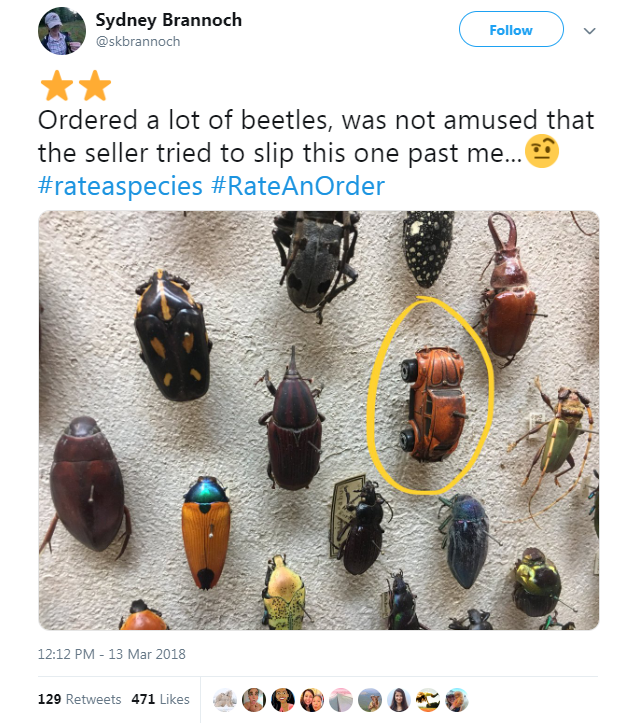Open the #RateAnOrder hashtag
The height and width of the screenshot is (723, 635).
[298, 186]
